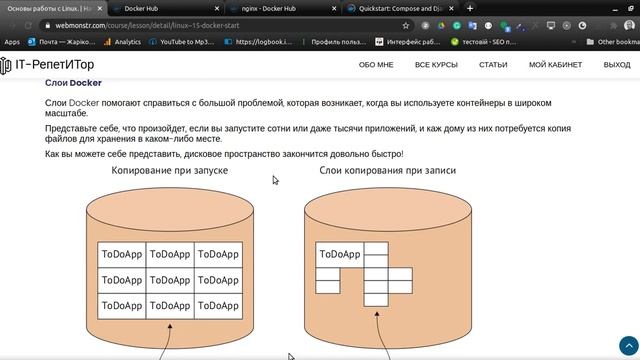Open the cast/screen monitor extension icon

551,25
